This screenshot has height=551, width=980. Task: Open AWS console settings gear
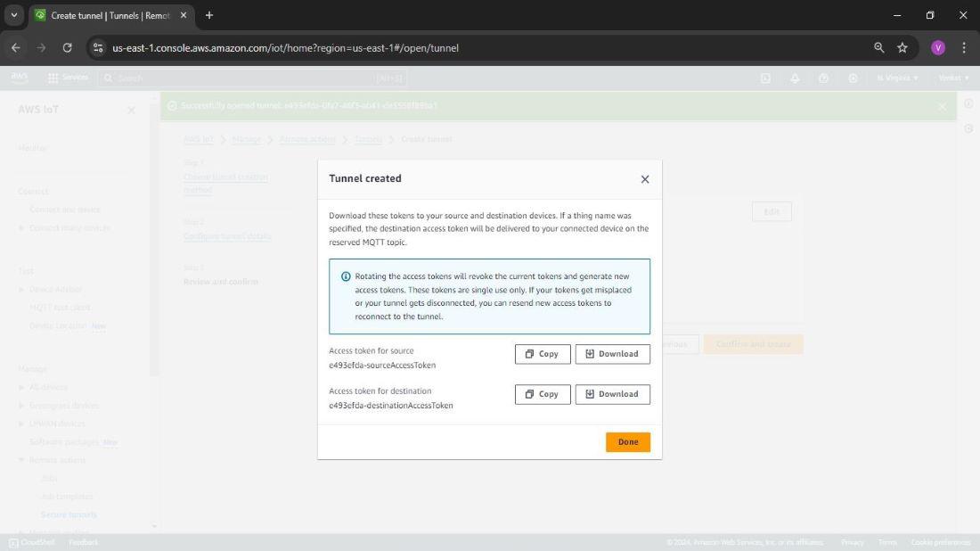coord(853,78)
